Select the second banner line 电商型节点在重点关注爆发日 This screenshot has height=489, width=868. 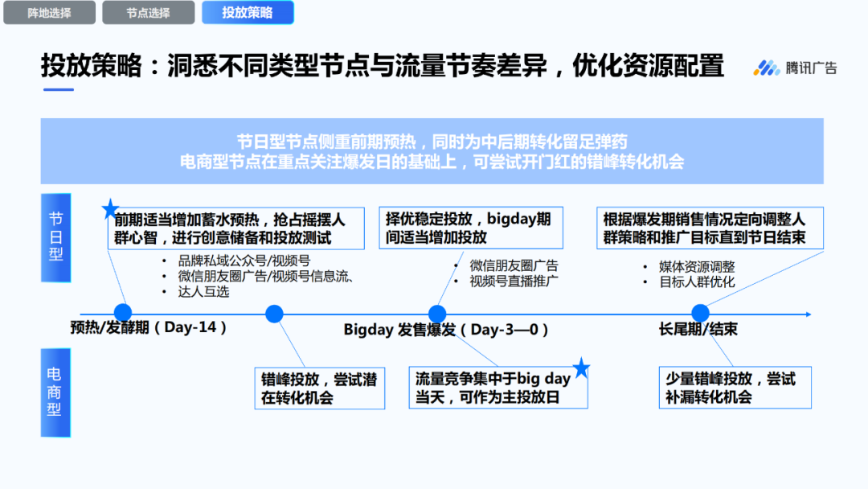pyautogui.click(x=432, y=162)
